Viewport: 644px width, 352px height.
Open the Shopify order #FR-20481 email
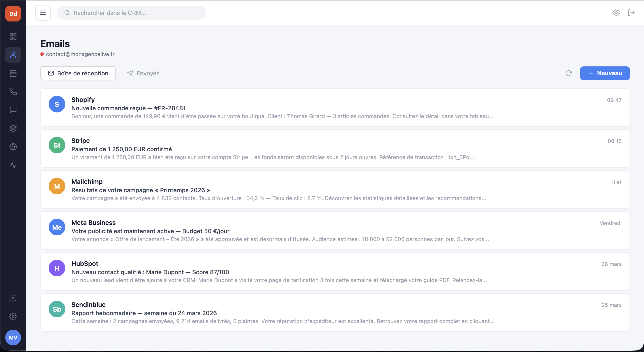coord(335,108)
